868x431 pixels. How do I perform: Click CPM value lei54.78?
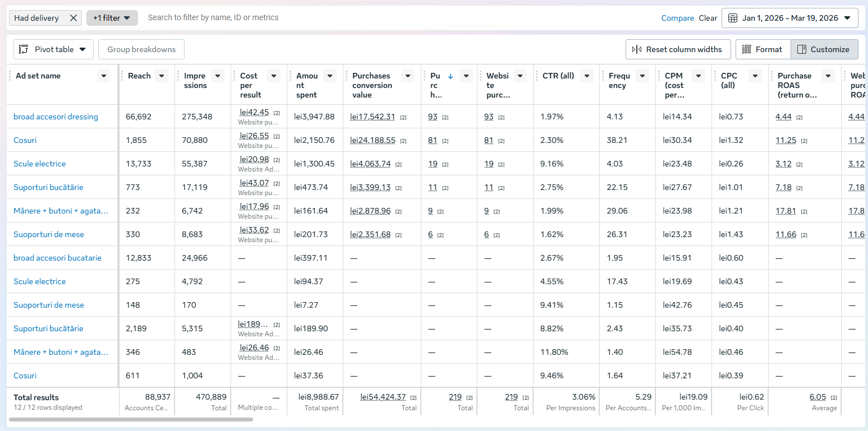tap(677, 352)
